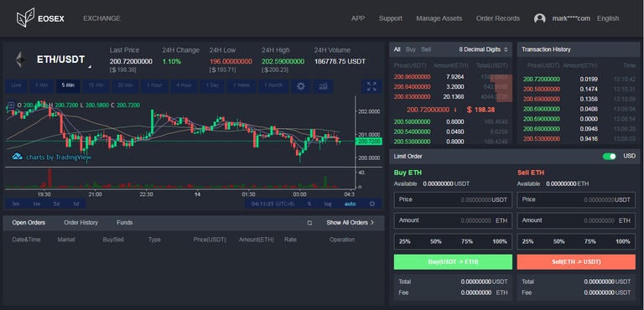The height and width of the screenshot is (310, 644).
Task: Click the buy Amount input field
Action: (x=453, y=220)
